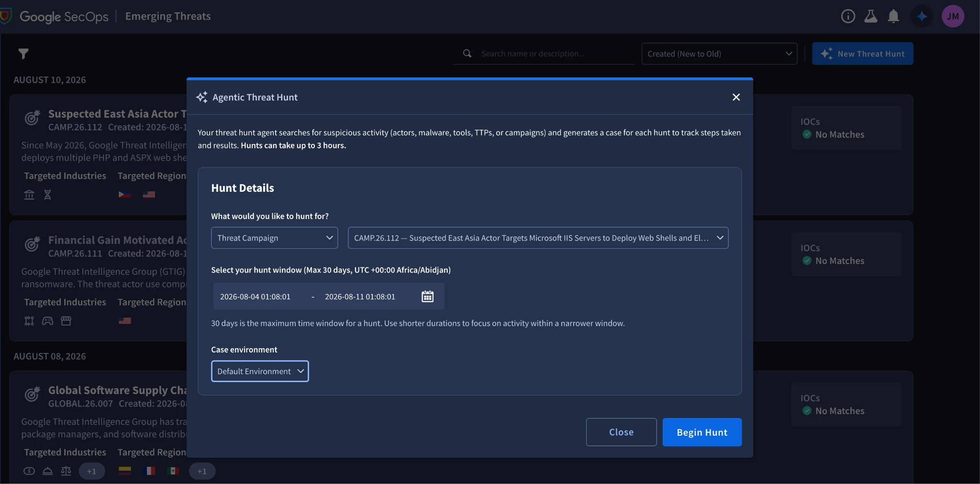Screen dimensions: 980x484
Task: Click the AUGUST 10, 2026 date heading
Action: 50,80
